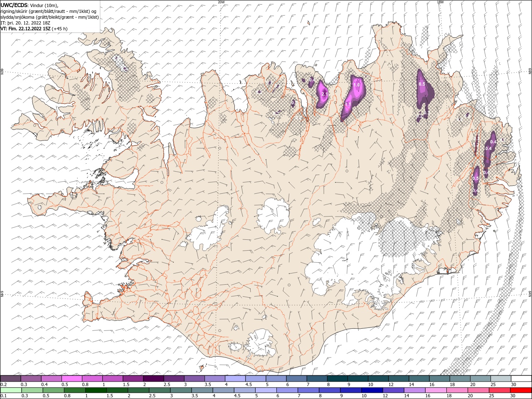
Task: Click the bright pink 0.5 upper-scale swatch
Action: point(71,378)
